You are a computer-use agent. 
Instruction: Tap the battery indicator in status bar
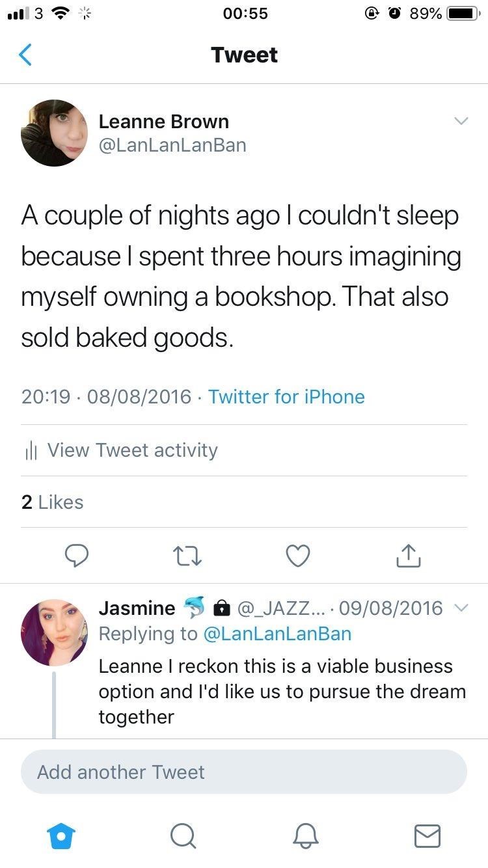coord(463,14)
